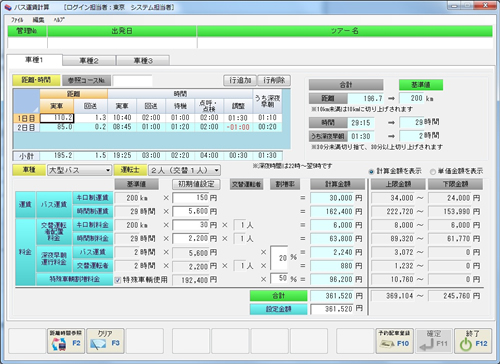This screenshot has height=364, width=500.
Task: Click the Clear F3 button
Action: click(x=105, y=341)
